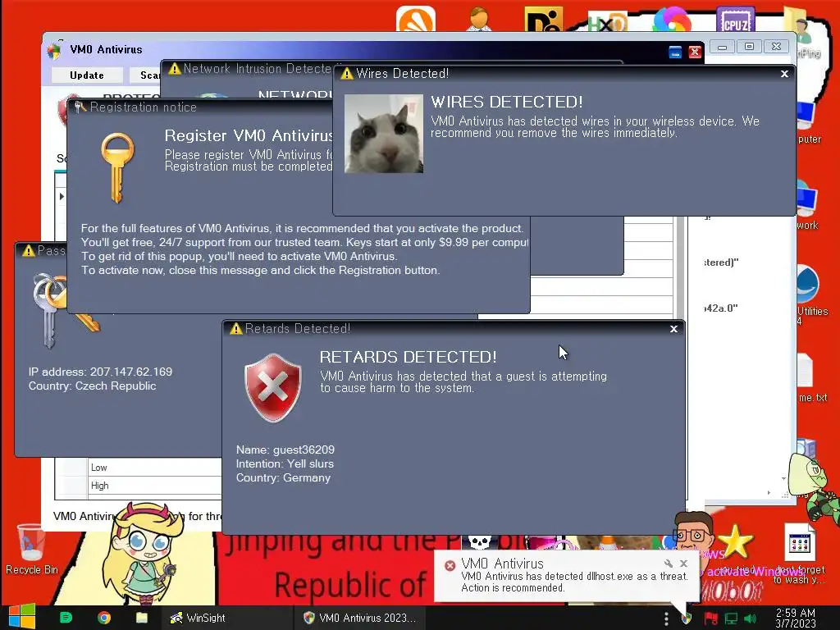840x630 pixels.
Task: Open the network tray icon
Action: coord(731,619)
